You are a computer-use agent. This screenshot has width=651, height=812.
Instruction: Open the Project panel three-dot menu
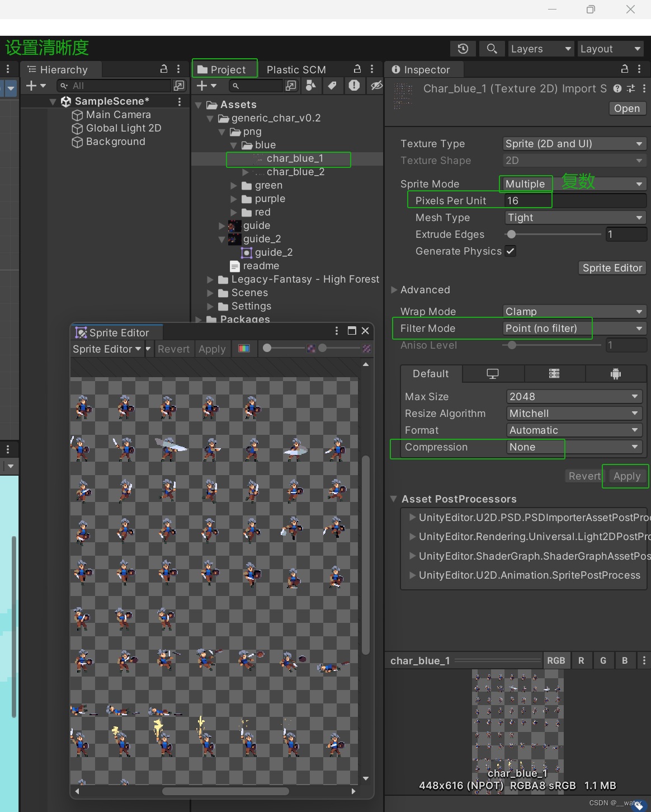pyautogui.click(x=372, y=69)
